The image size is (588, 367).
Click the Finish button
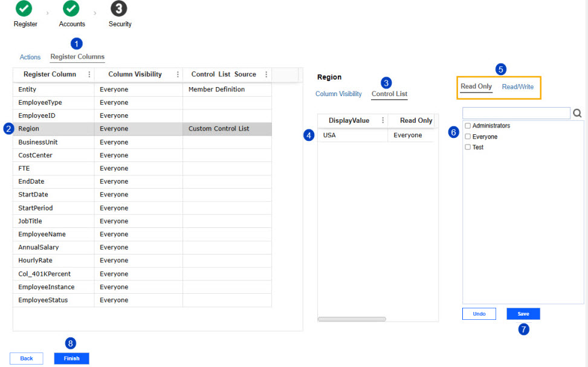pyautogui.click(x=71, y=359)
